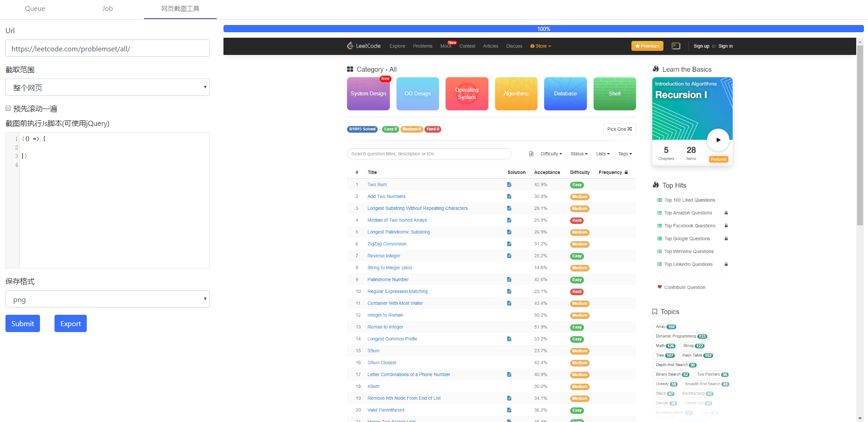Click the Export button
This screenshot has width=868, height=422.
(x=70, y=323)
